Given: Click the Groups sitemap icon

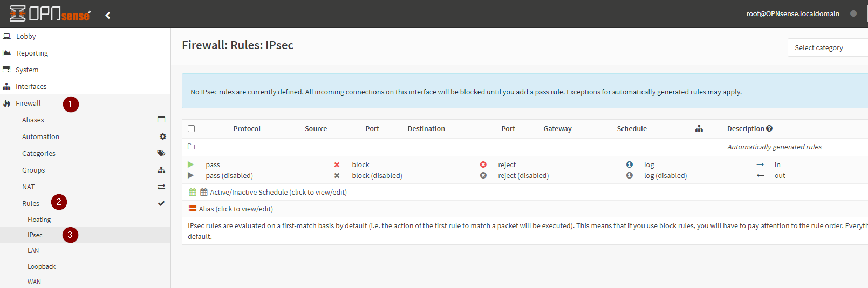Looking at the screenshot, I should [x=161, y=170].
